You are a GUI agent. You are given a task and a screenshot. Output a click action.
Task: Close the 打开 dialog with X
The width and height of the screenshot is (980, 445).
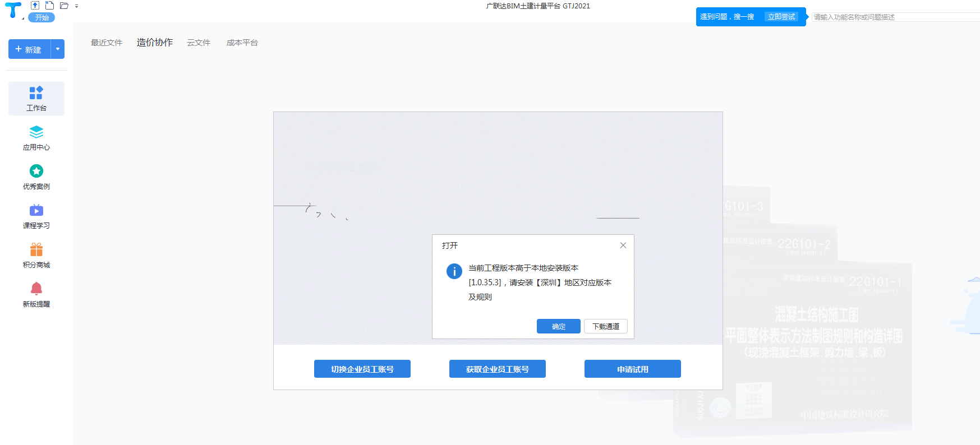pos(623,245)
